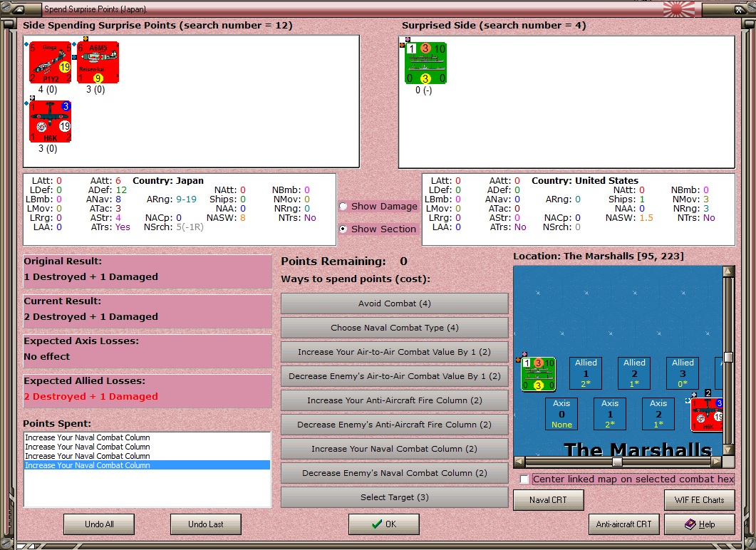Click the map vertical scrollbar down arrow
756x550 pixels.
pyautogui.click(x=728, y=450)
